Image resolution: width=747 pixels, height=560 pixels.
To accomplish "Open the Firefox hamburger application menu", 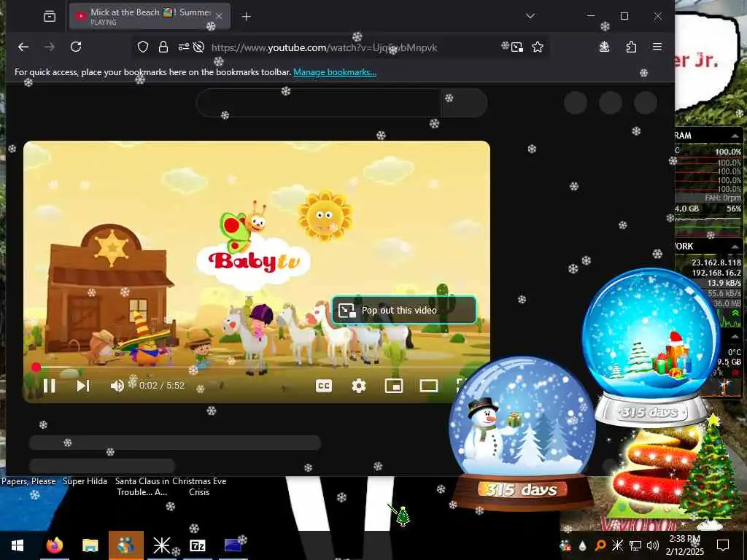I will tap(657, 47).
